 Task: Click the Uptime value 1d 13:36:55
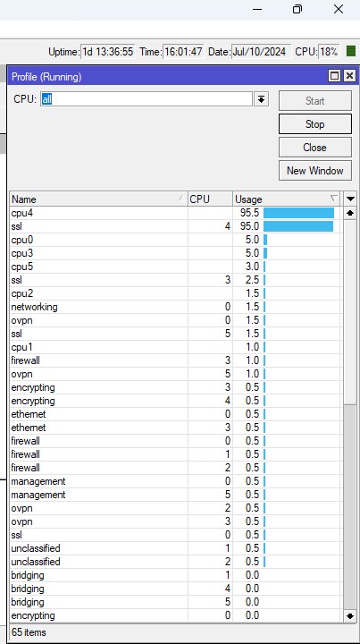click(108, 52)
